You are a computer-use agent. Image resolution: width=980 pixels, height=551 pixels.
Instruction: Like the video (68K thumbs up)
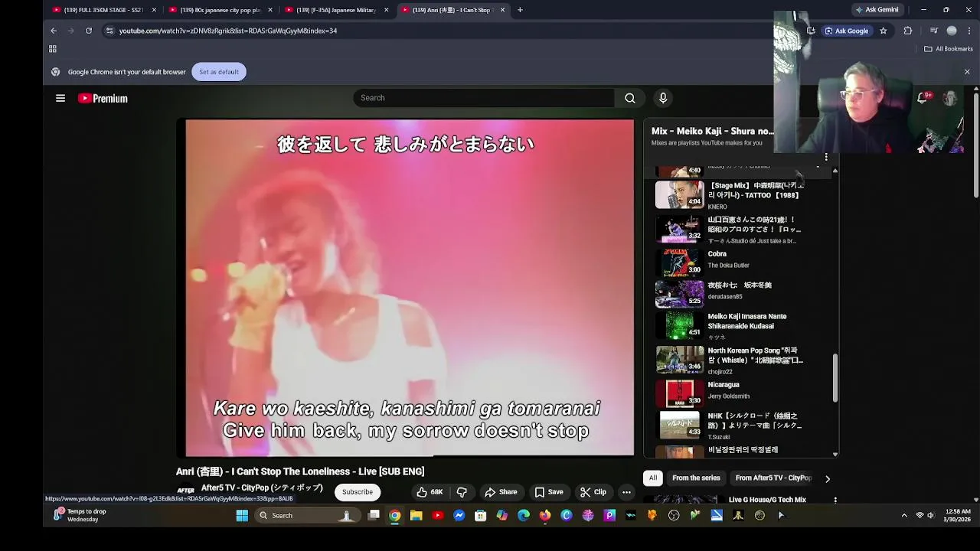430,492
